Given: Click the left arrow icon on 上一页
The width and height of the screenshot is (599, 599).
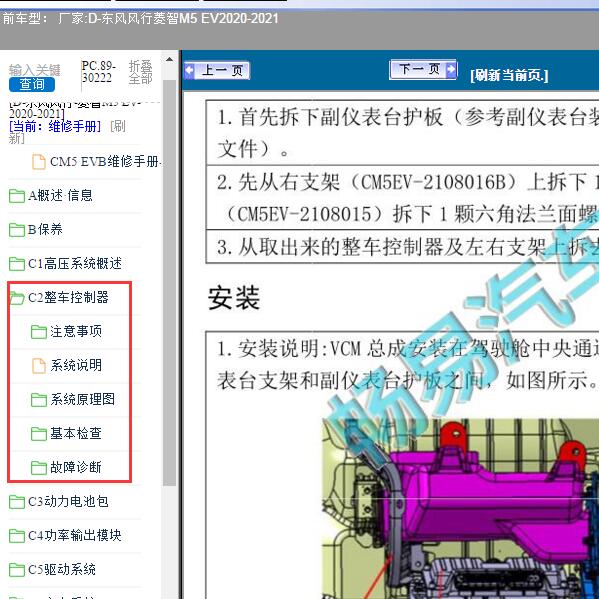Looking at the screenshot, I should (x=189, y=70).
